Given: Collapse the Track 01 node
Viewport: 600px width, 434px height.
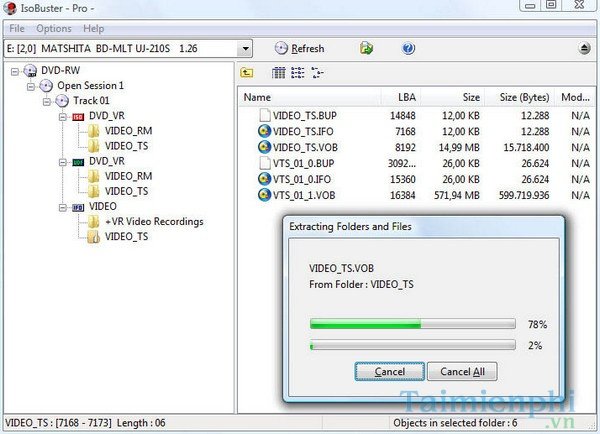Looking at the screenshot, I should (47, 101).
